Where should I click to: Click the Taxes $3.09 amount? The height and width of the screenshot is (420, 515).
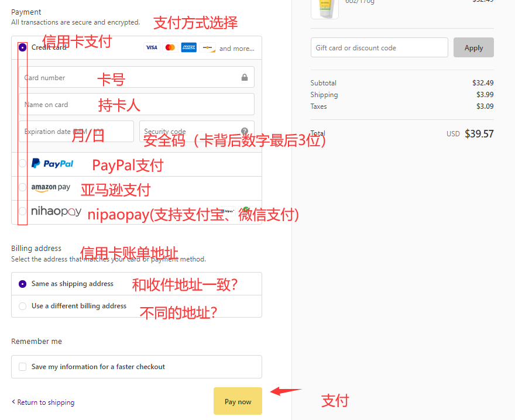pyautogui.click(x=485, y=106)
